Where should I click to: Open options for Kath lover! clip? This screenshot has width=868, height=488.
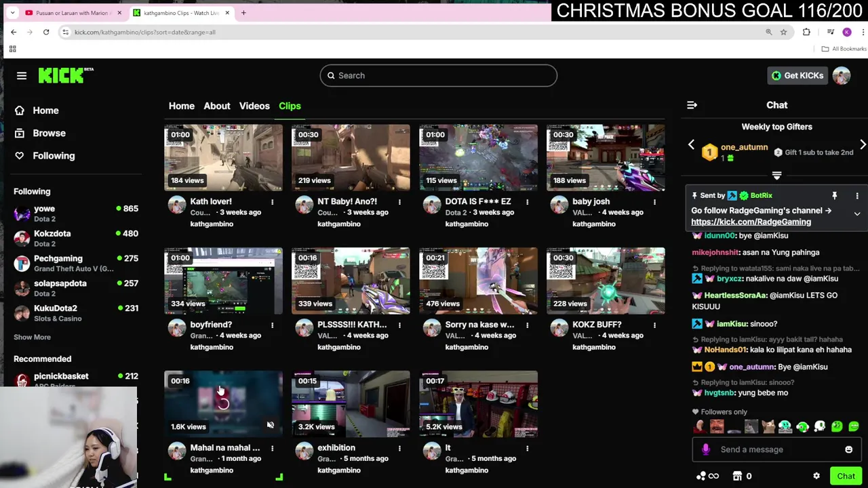pyautogui.click(x=272, y=202)
